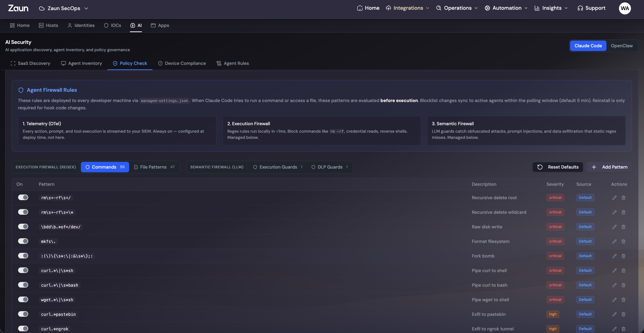The image size is (644, 333).
Task: Edit the Pipe curl to bash rule
Action: point(614,285)
